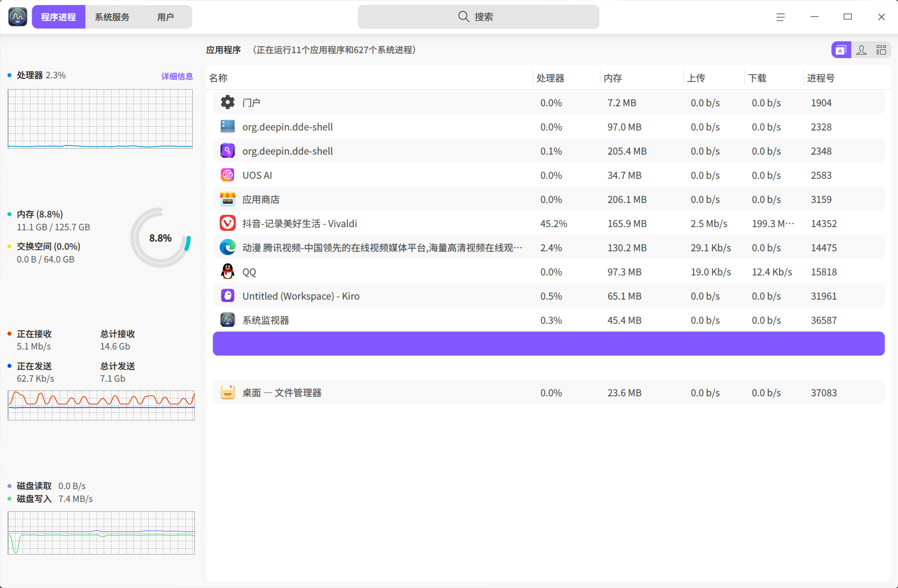The width and height of the screenshot is (898, 588).
Task: Click the CPU usage graph
Action: 100,119
